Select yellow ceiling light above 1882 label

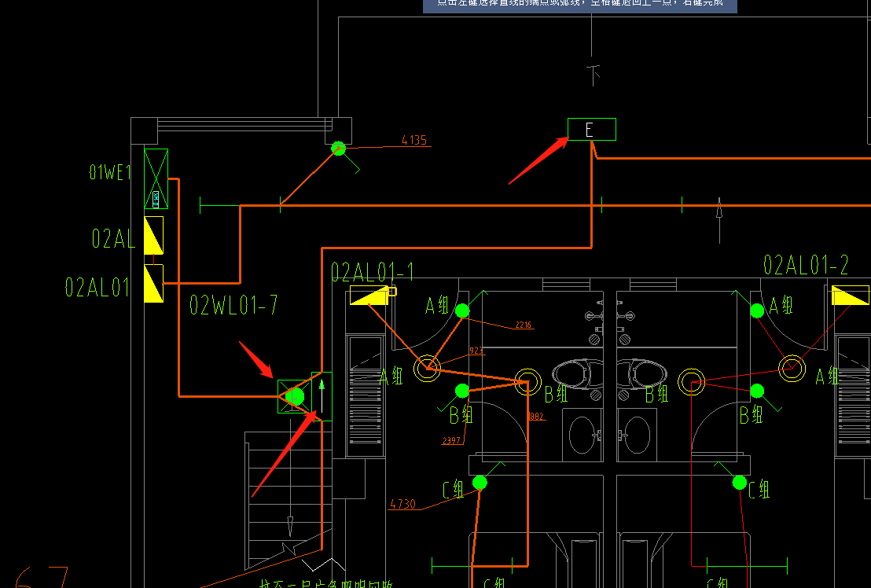[x=527, y=382]
